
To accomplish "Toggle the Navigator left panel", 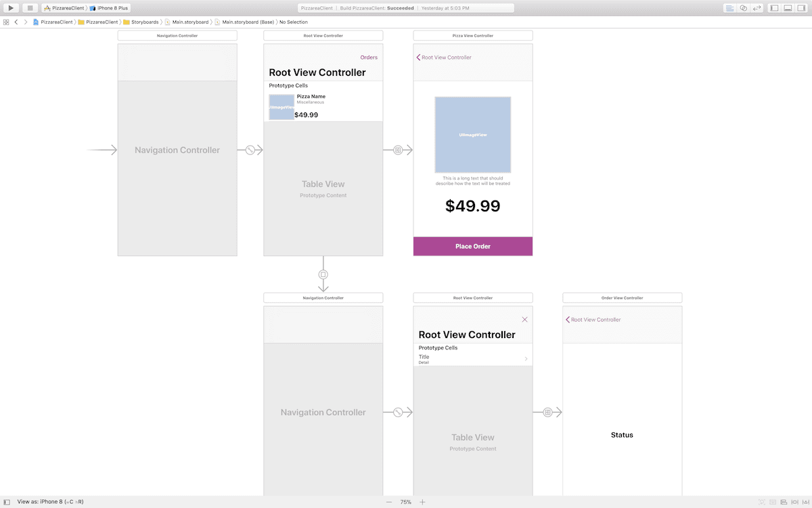I will [x=775, y=8].
